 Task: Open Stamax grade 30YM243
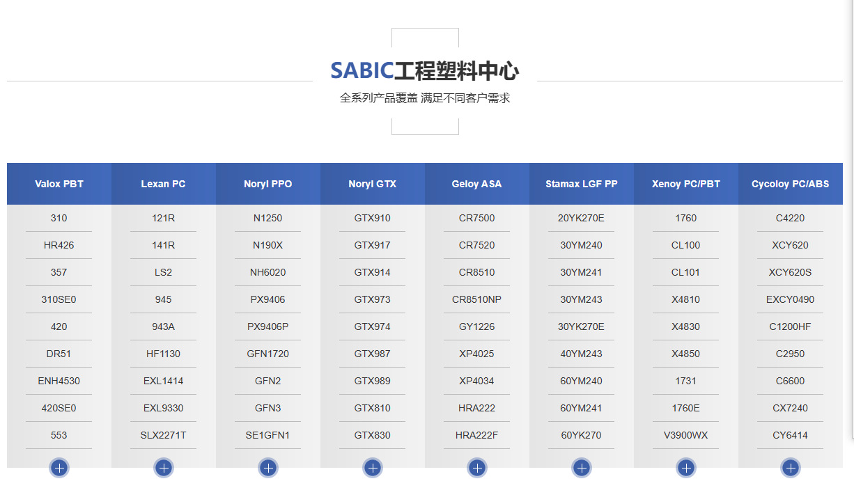[x=582, y=299]
